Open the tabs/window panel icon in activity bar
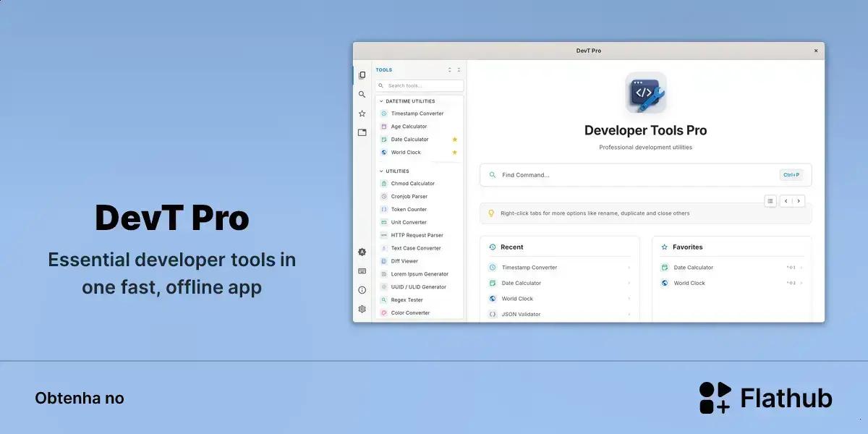Viewport: 868px width, 434px height. 362,132
